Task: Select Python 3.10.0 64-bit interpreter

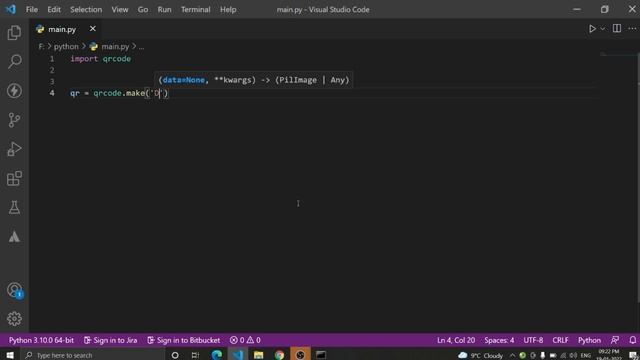Action: [x=41, y=340]
